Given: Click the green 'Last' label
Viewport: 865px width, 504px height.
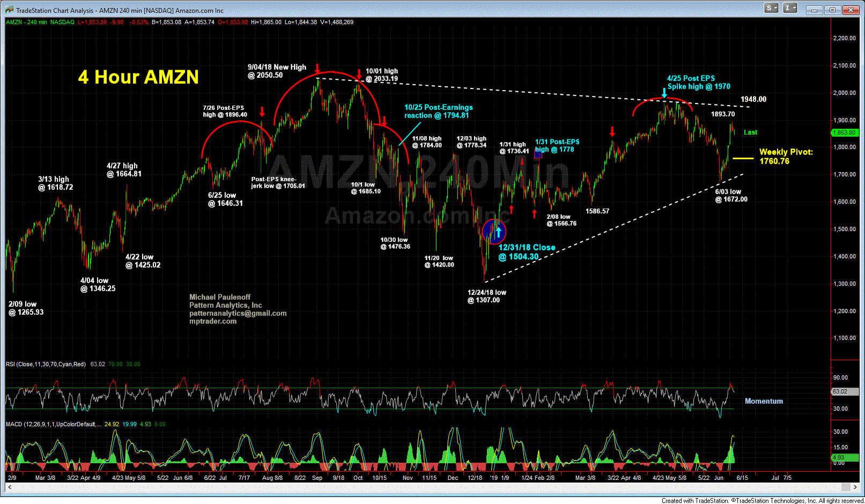Looking at the screenshot, I should click(750, 132).
